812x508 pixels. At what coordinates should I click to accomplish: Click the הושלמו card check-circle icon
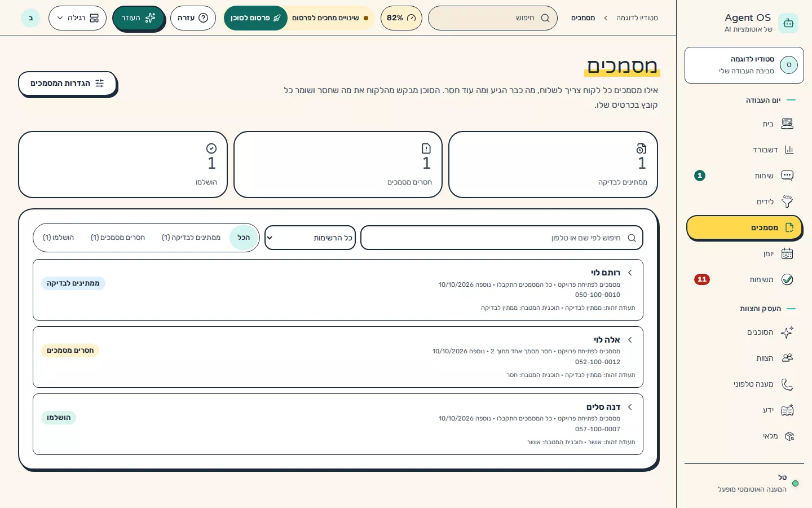pyautogui.click(x=211, y=148)
